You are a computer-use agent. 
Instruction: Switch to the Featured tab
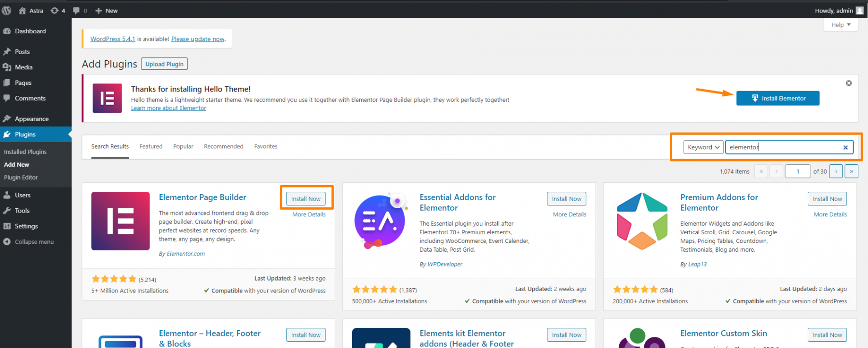click(151, 147)
